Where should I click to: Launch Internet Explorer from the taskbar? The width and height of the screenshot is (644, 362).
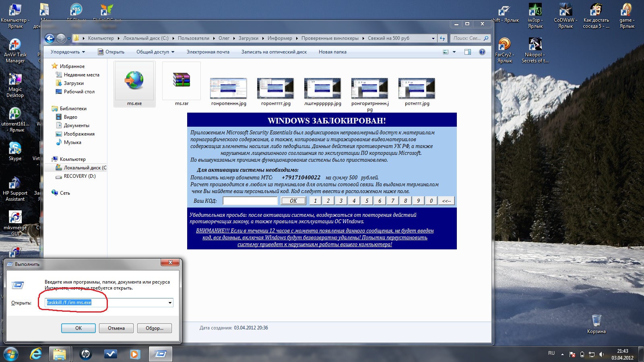(36, 354)
